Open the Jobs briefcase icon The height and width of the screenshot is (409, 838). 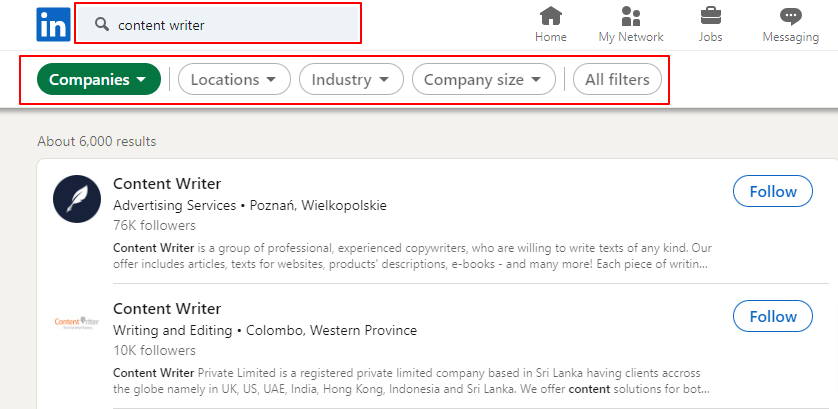[711, 16]
